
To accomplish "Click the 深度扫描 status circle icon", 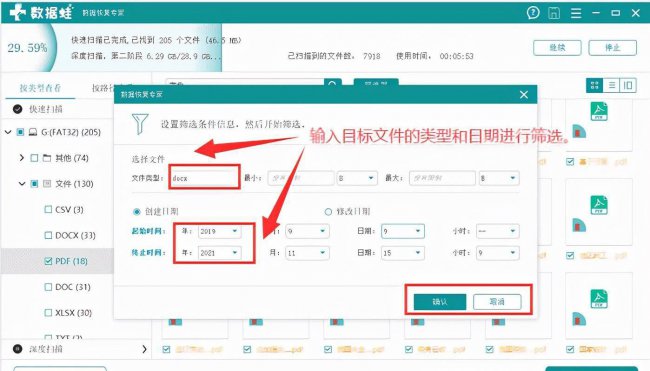I will pyautogui.click(x=17, y=349).
